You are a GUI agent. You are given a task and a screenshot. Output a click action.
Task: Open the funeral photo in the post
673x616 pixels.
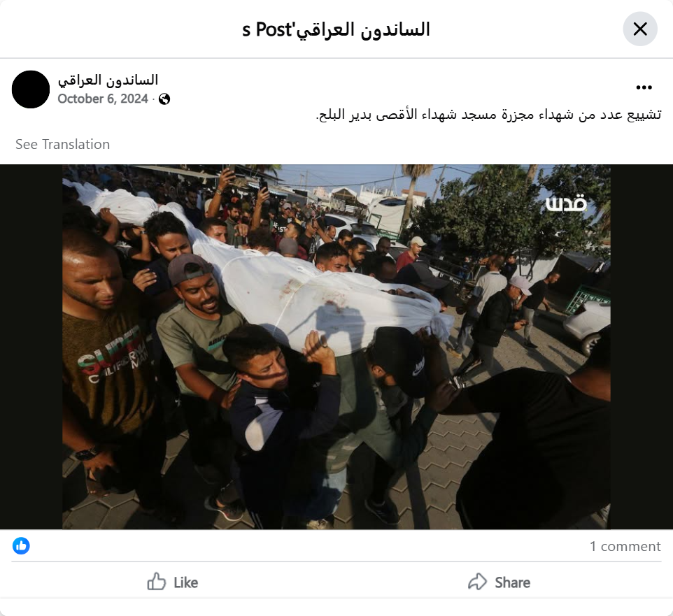[x=336, y=347]
